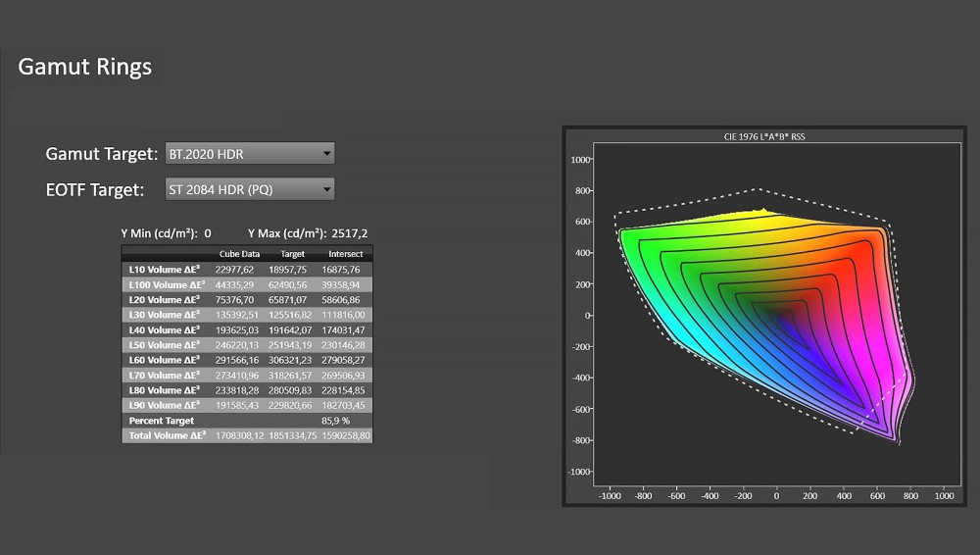Viewport: 980px width, 555px height.
Task: Select the L10 Volume ΔE³ row
Action: pos(247,270)
